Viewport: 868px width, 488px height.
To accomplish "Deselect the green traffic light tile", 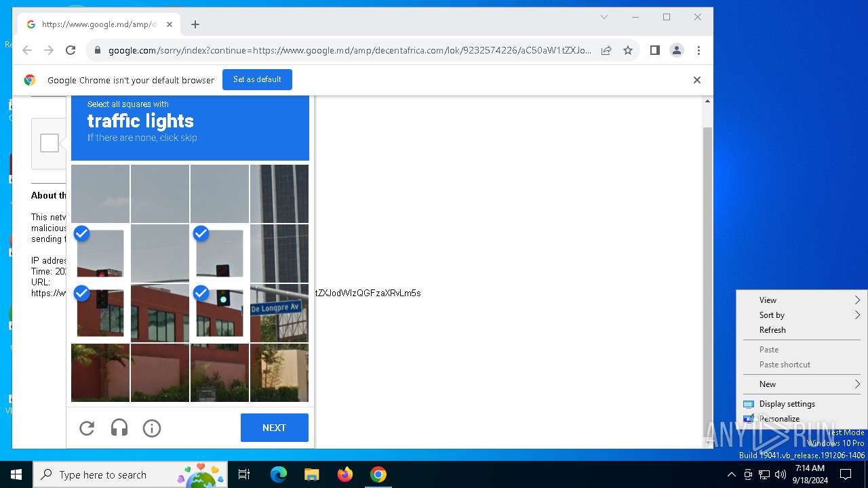I will (220, 313).
